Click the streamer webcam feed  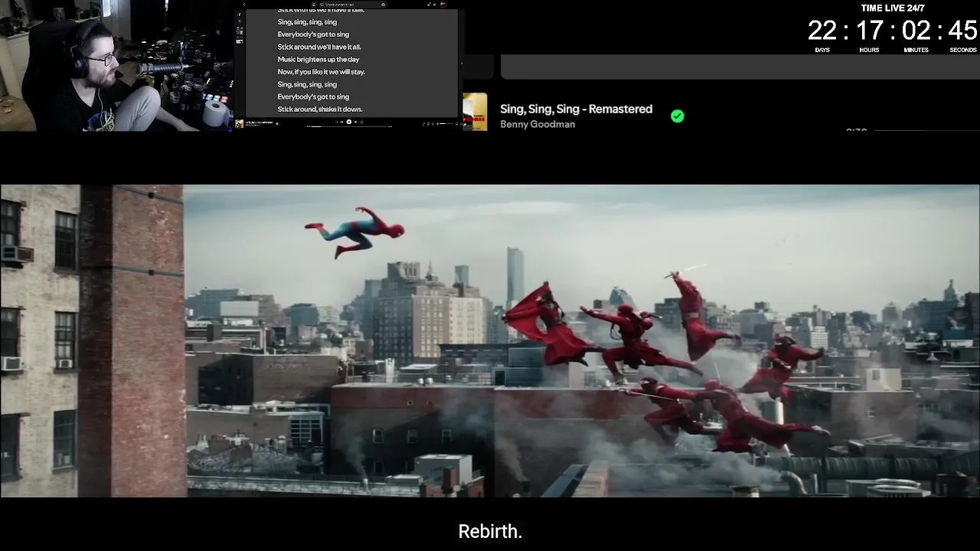point(116,66)
